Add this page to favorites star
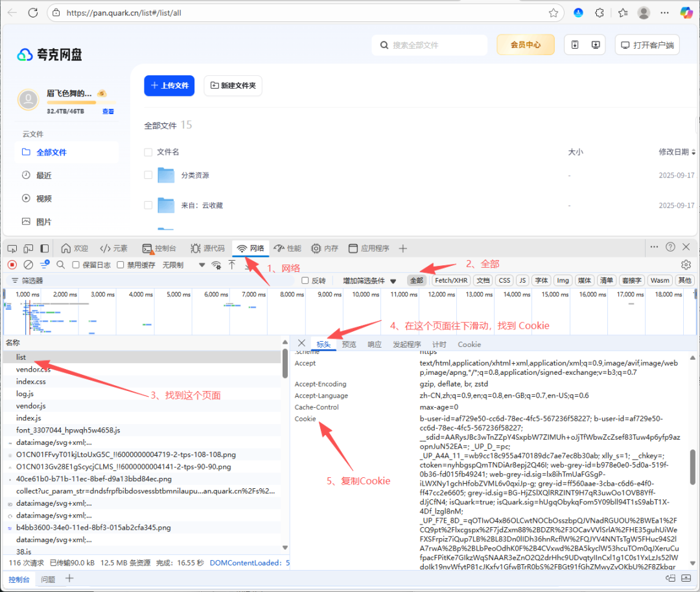The image size is (700, 592). click(553, 12)
